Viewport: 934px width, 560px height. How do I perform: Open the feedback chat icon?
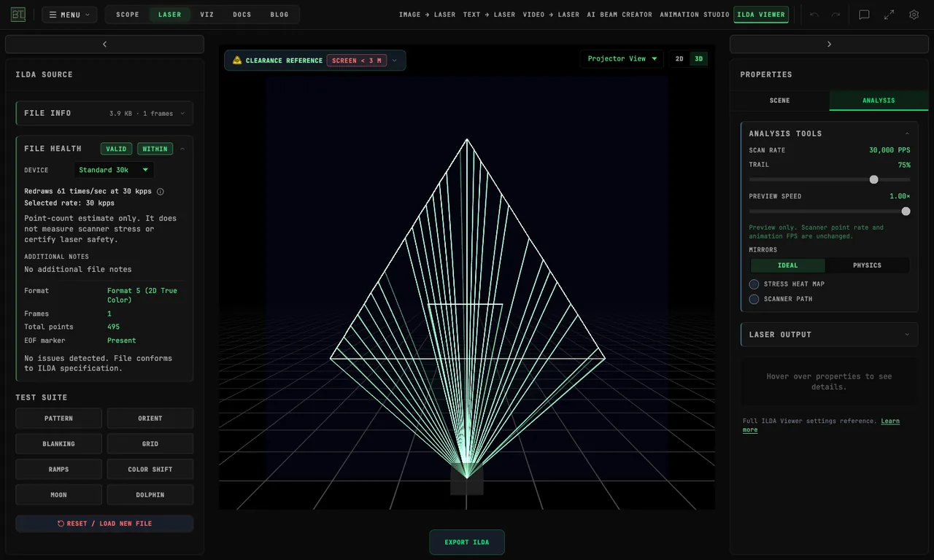click(864, 15)
